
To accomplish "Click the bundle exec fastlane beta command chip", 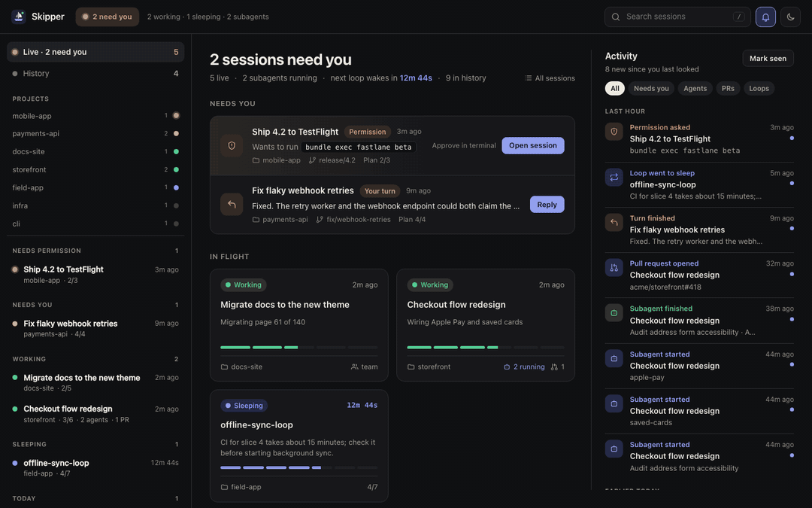I will (359, 147).
